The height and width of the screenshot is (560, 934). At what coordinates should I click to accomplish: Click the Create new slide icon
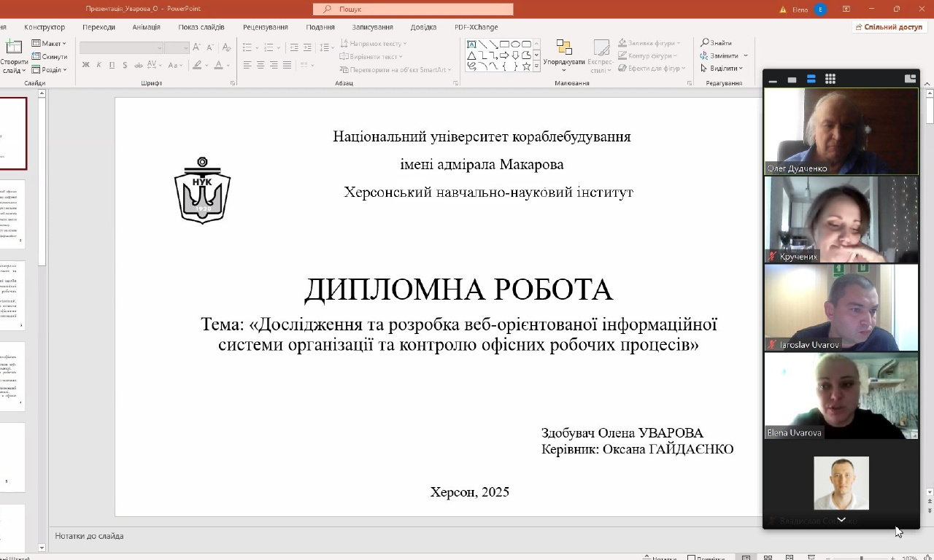[x=13, y=48]
